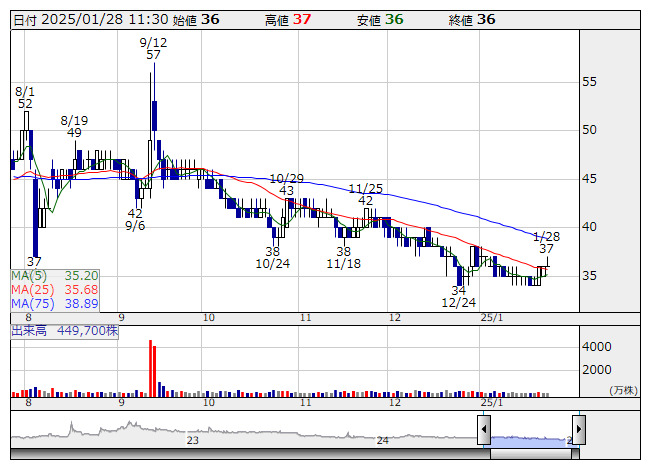Image resolution: width=653 pixels, height=470 pixels.
Task: Click the left range slider handle
Action: coord(484,431)
